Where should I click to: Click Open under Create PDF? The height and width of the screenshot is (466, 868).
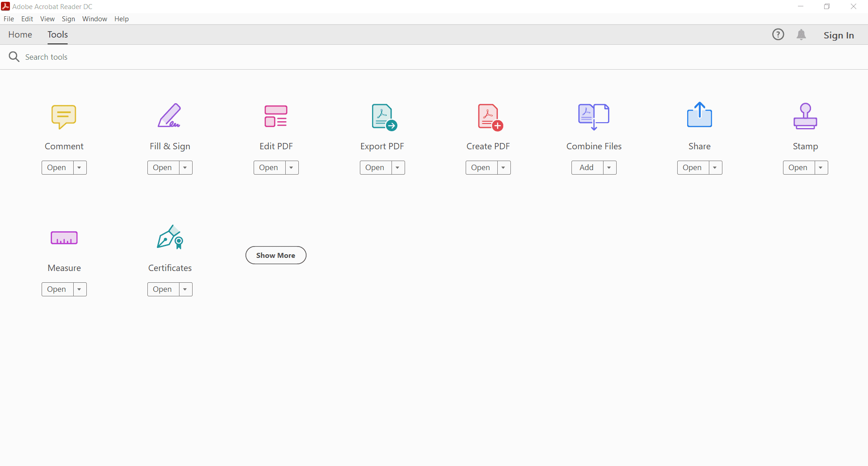coord(481,168)
